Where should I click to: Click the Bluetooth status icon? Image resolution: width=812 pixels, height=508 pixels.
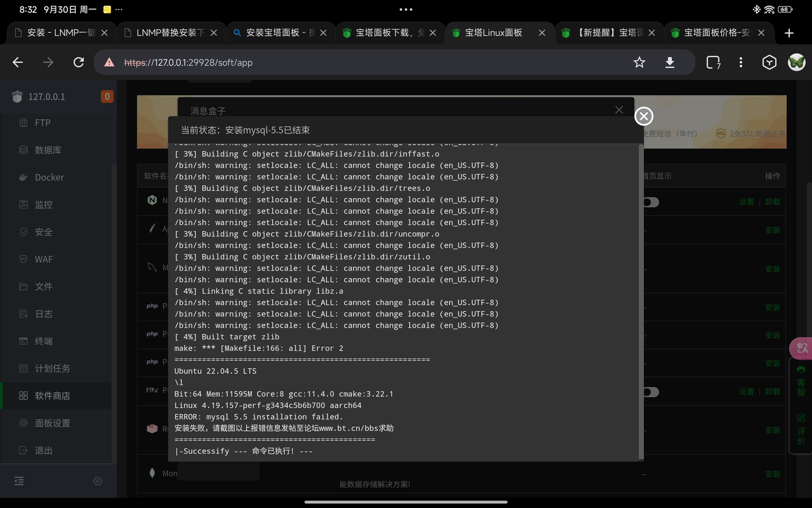pos(756,10)
